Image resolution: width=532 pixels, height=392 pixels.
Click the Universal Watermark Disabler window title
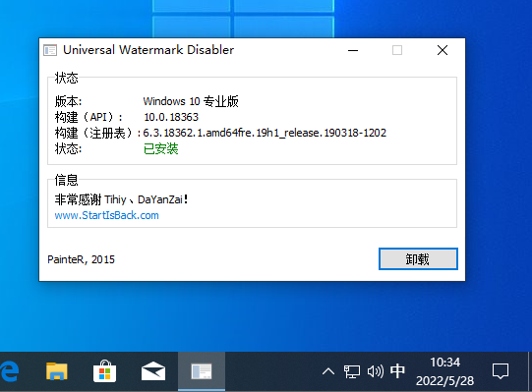pos(148,50)
